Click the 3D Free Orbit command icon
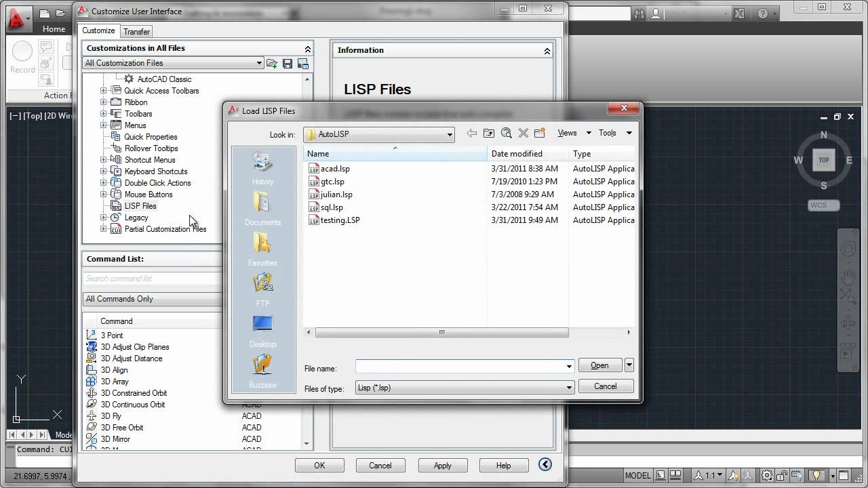The image size is (868, 488). point(92,427)
